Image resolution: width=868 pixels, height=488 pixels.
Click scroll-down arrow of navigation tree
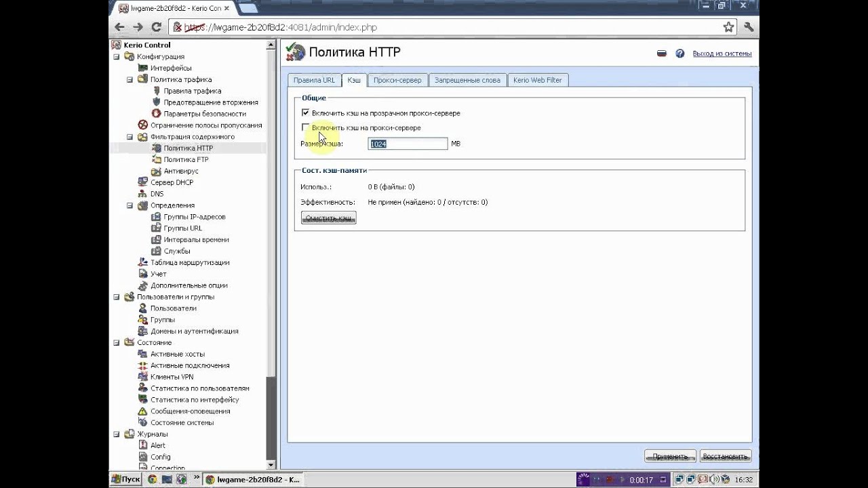(271, 465)
